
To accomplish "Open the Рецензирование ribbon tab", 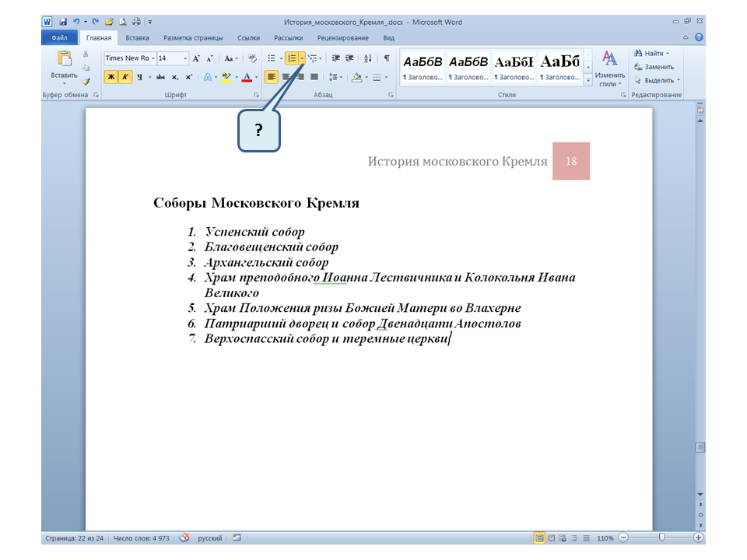I will click(343, 37).
